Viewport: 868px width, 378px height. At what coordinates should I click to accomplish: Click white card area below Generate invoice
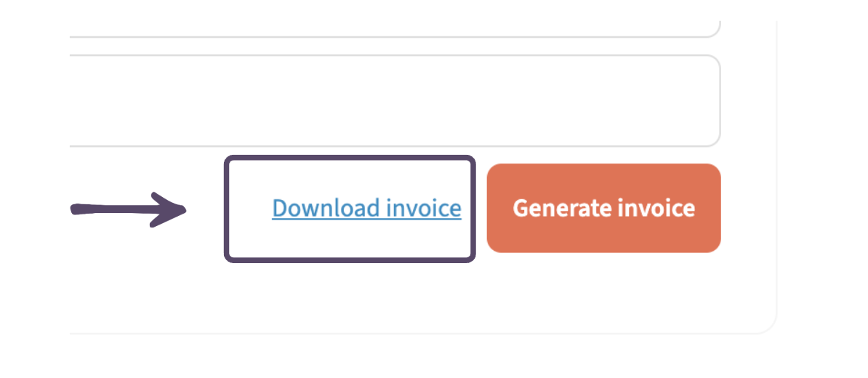point(603,291)
